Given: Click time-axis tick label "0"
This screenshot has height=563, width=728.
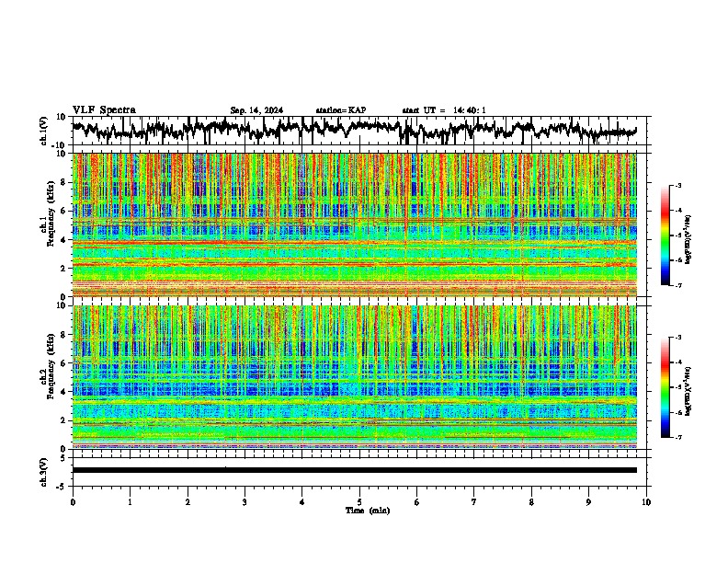Looking at the screenshot, I should [x=73, y=502].
